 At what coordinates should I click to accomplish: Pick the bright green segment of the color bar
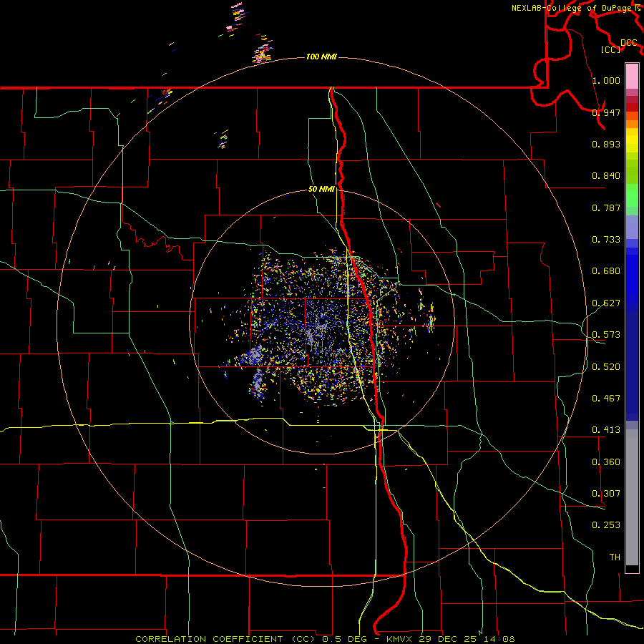[632, 195]
